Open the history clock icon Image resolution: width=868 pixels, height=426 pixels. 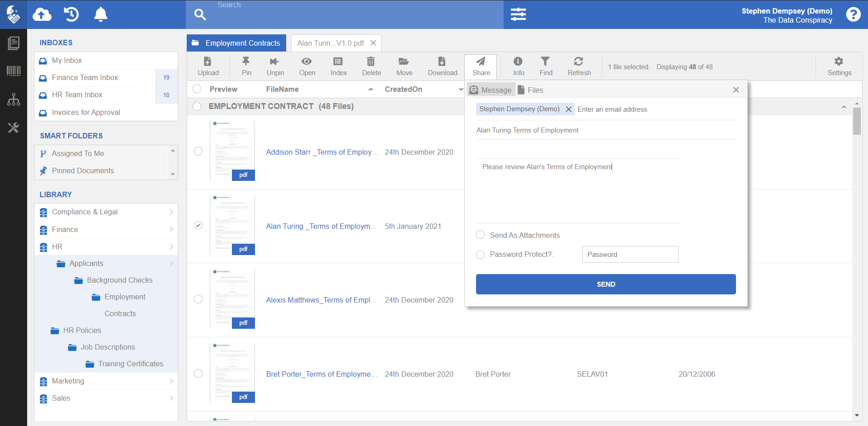point(71,14)
